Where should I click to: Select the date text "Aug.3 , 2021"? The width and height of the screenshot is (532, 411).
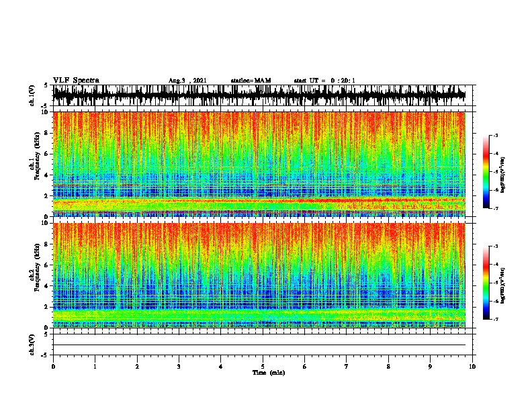(x=187, y=81)
